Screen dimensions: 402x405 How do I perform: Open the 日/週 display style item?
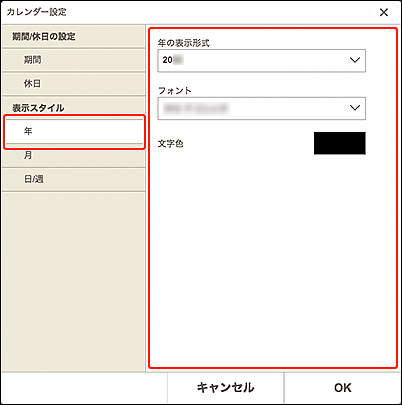tap(73, 179)
